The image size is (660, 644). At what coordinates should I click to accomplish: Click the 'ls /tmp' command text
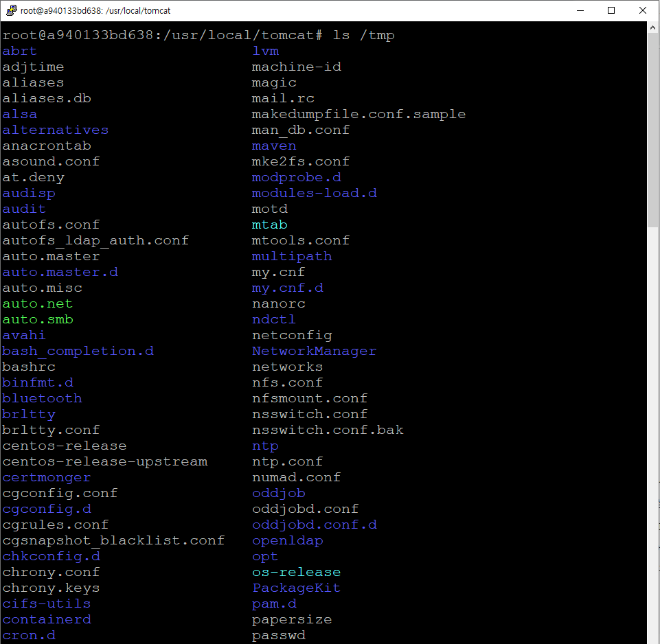click(x=364, y=35)
